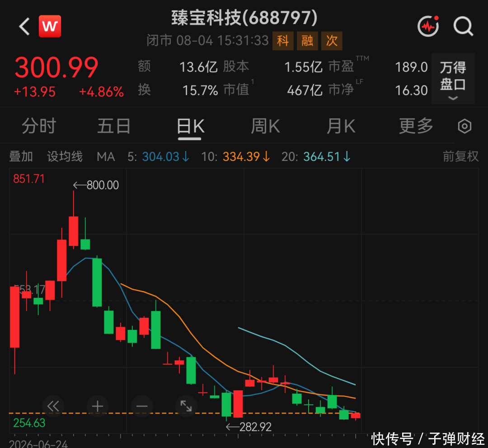Open chart settings hexagon icon
Image resolution: width=488 pixels, height=448 pixels.
tap(465, 126)
